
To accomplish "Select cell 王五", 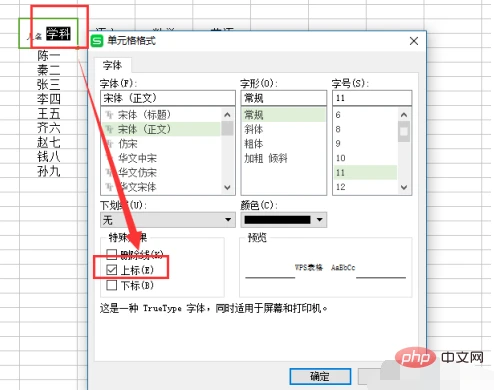I will coord(49,113).
